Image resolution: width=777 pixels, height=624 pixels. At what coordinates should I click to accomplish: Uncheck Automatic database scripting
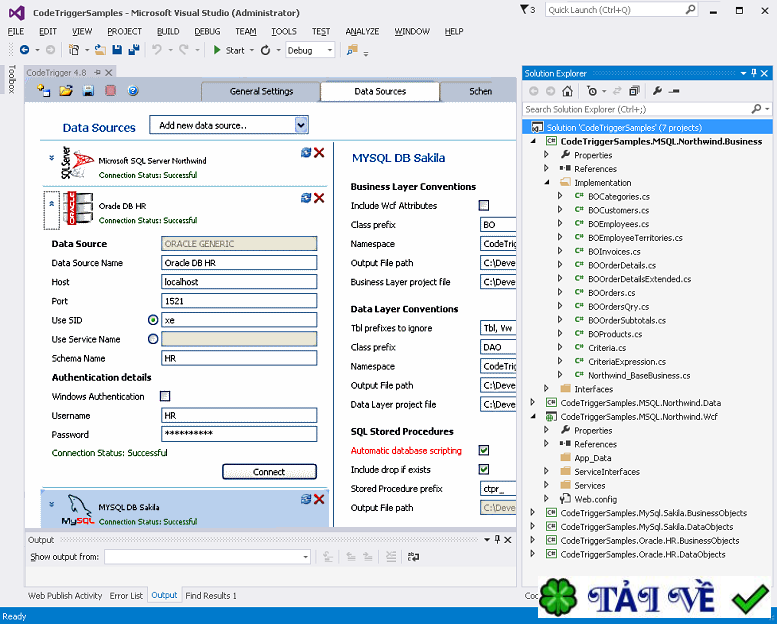(484, 451)
